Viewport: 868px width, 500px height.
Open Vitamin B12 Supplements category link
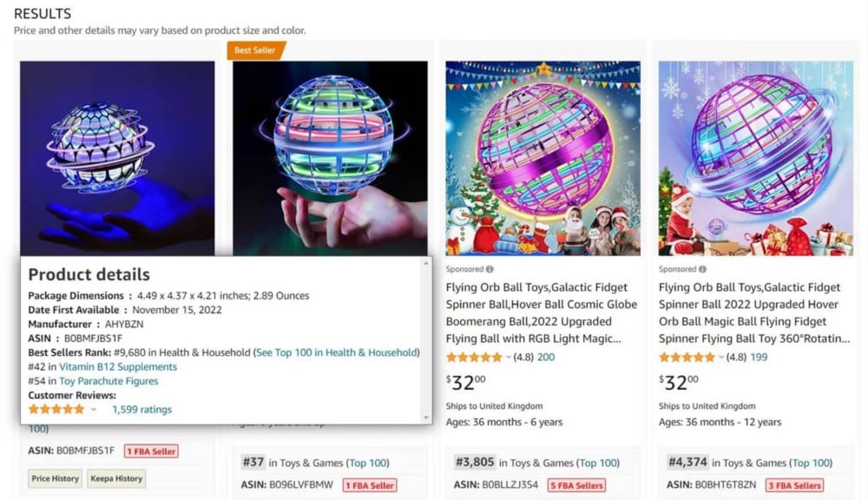(x=118, y=366)
